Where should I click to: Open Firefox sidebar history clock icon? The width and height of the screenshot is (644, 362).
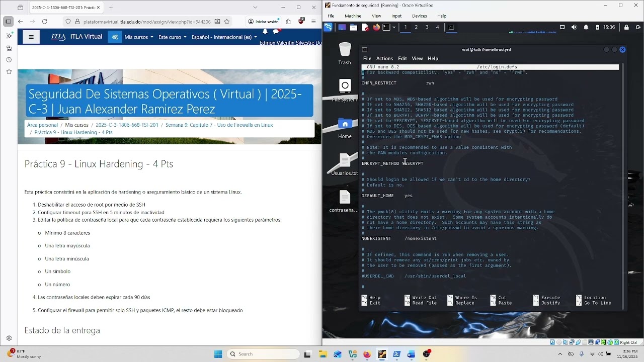point(9,60)
